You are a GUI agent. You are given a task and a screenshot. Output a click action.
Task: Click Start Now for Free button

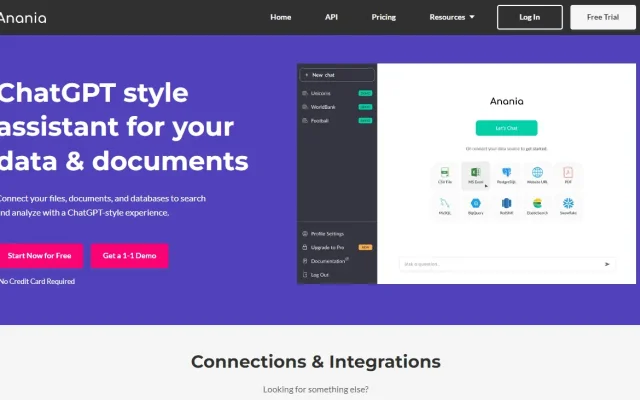pos(40,256)
